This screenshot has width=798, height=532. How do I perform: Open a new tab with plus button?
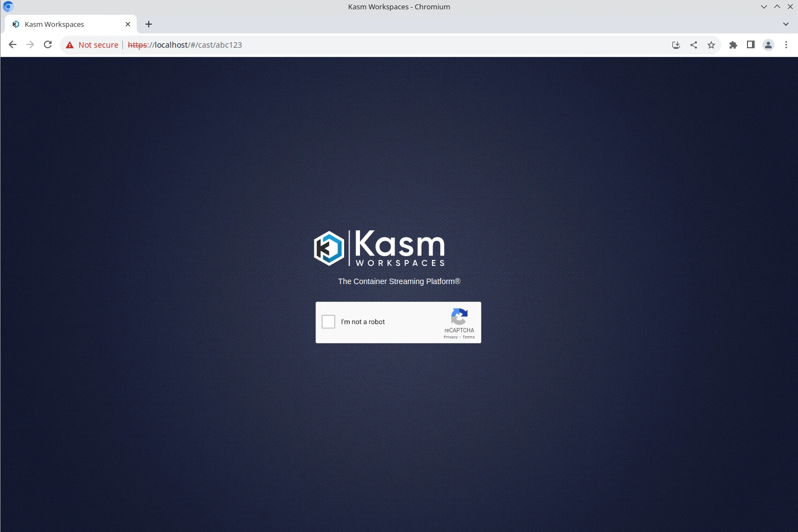coord(149,24)
